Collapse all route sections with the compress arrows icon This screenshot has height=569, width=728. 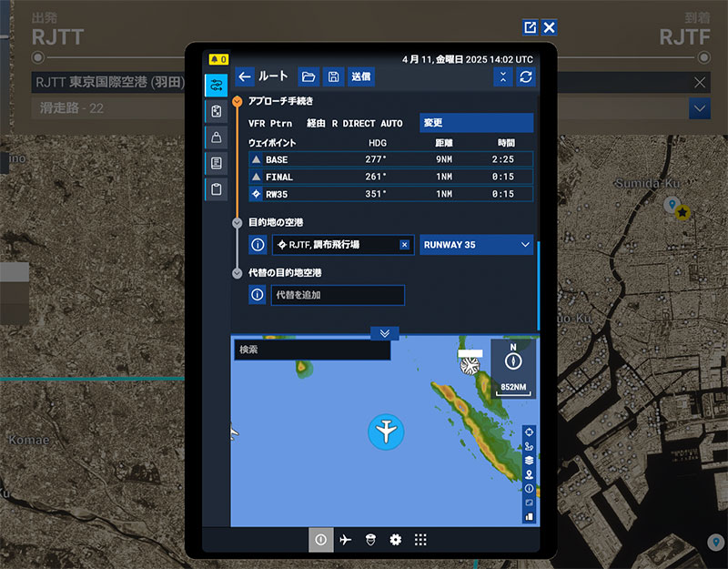[x=503, y=76]
